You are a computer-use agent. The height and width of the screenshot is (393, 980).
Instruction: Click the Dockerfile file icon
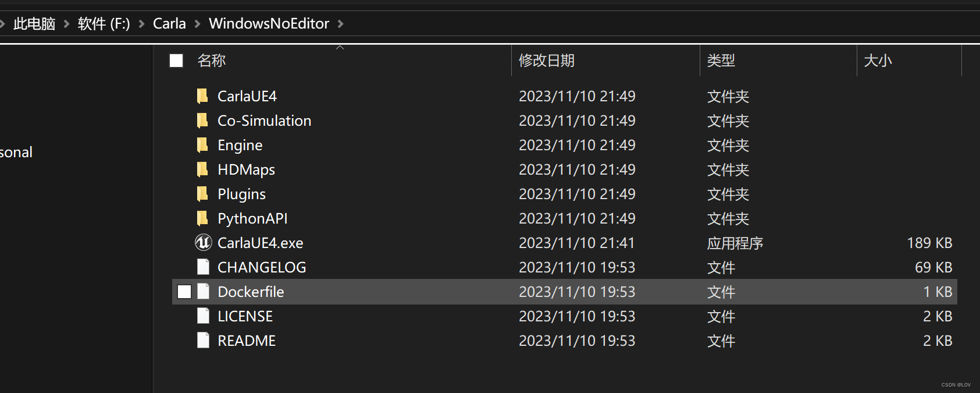tap(203, 291)
